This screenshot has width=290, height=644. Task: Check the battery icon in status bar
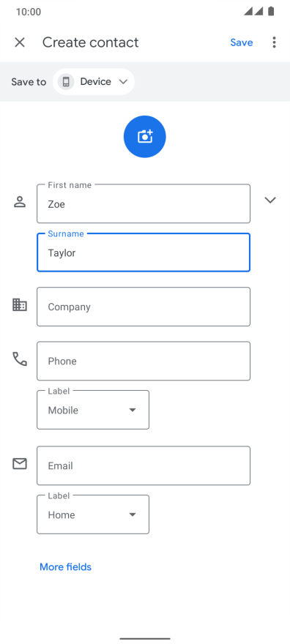(271, 12)
